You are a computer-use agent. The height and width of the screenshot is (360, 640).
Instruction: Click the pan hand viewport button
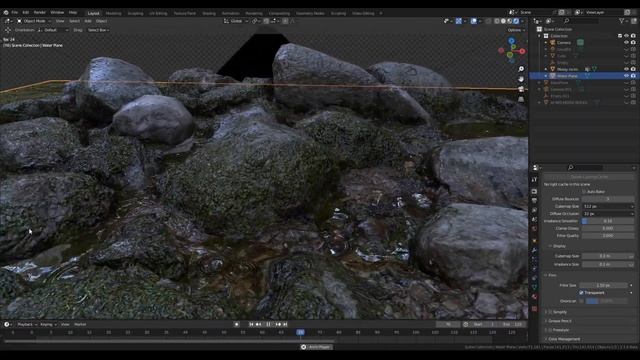pos(521,79)
